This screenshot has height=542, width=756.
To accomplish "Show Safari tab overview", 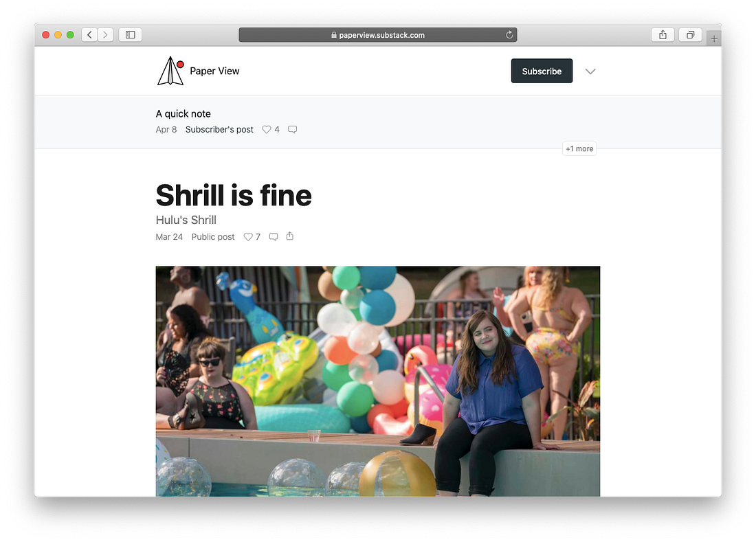I will click(x=691, y=34).
